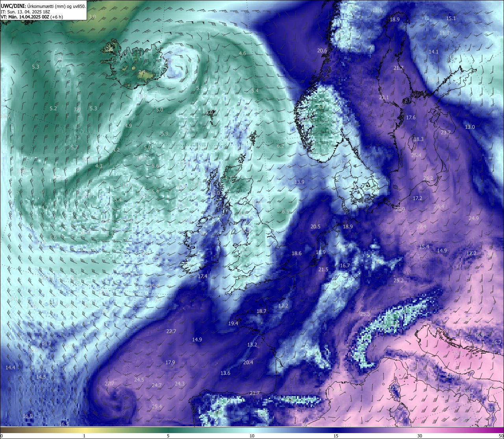This screenshot has height=439, width=504.
Task: Click the value 5.2 southwest of Iceland
Action: tap(53, 109)
